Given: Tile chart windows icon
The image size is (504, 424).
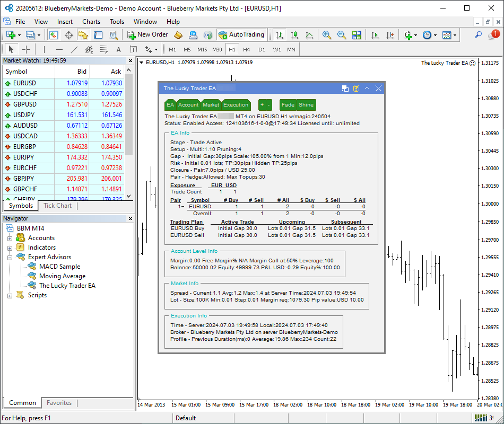Looking at the screenshot, I should click(x=357, y=34).
